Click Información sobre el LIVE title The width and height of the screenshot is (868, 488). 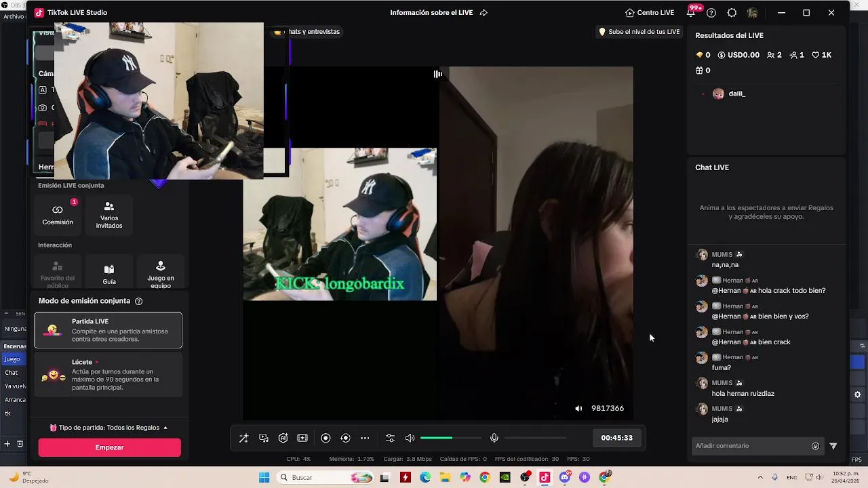click(x=431, y=12)
